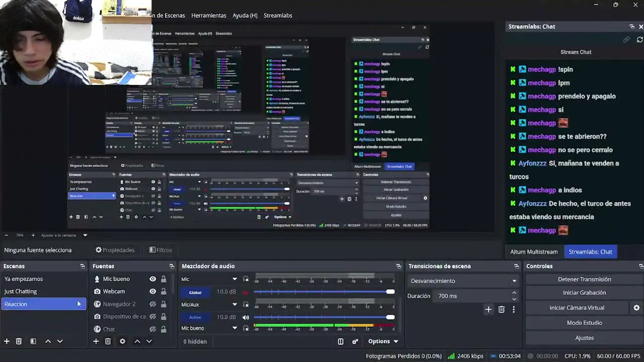Increase the transition duration with the up arrow
Screen dimensions: 644x362
(x=514, y=293)
